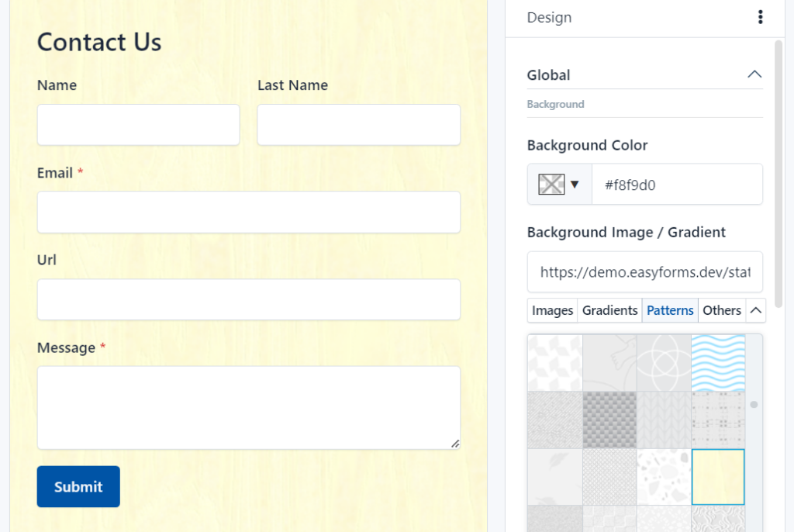This screenshot has height=532, width=794.
Task: Open the Design panel three-dot menu
Action: [x=760, y=17]
